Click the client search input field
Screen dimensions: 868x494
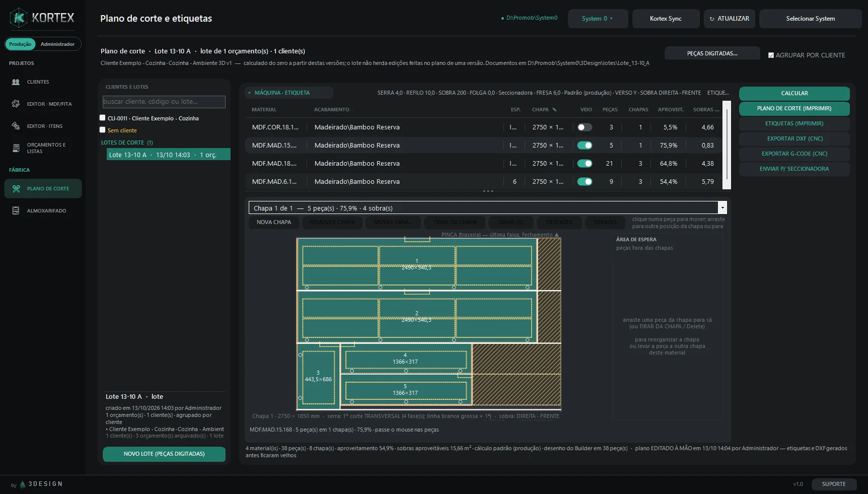tap(164, 102)
